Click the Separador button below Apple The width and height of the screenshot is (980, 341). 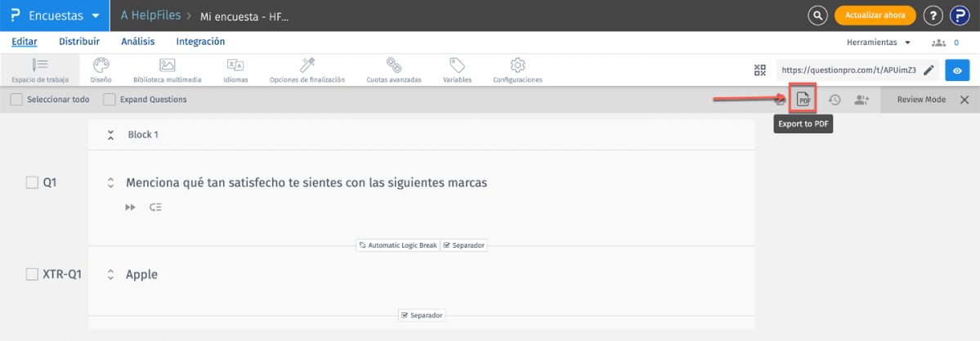coord(422,316)
